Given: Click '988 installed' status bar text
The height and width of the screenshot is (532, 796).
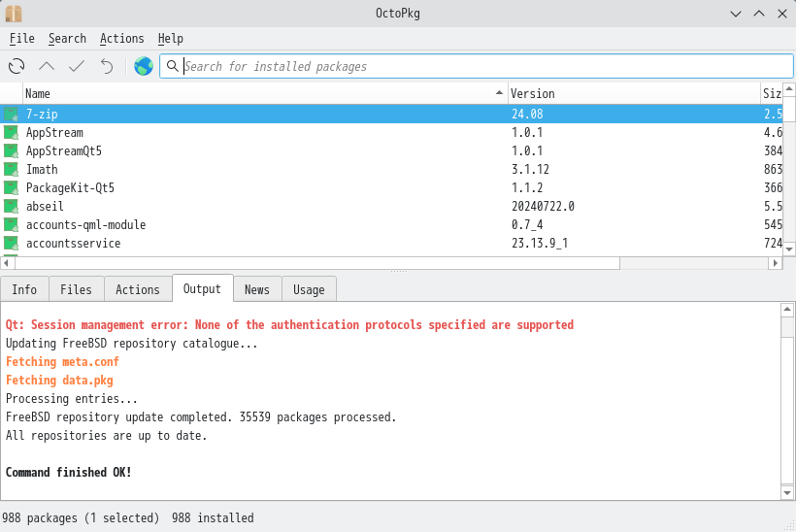Looking at the screenshot, I should tap(213, 517).
